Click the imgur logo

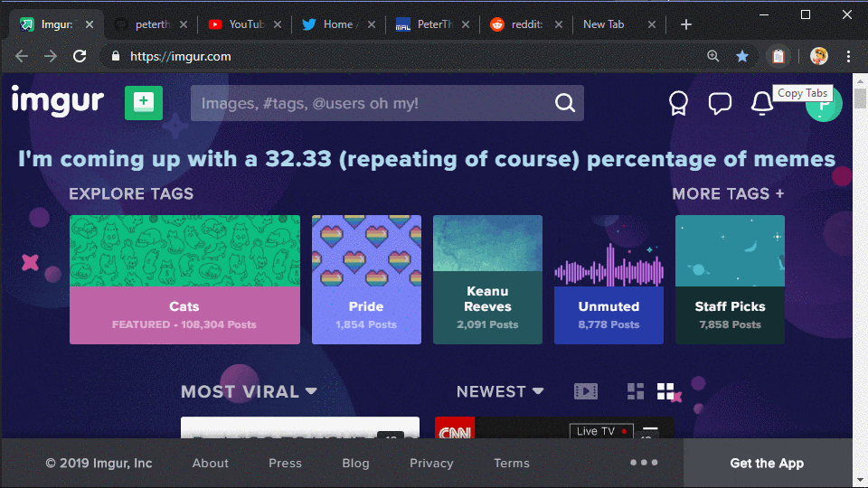click(x=58, y=101)
